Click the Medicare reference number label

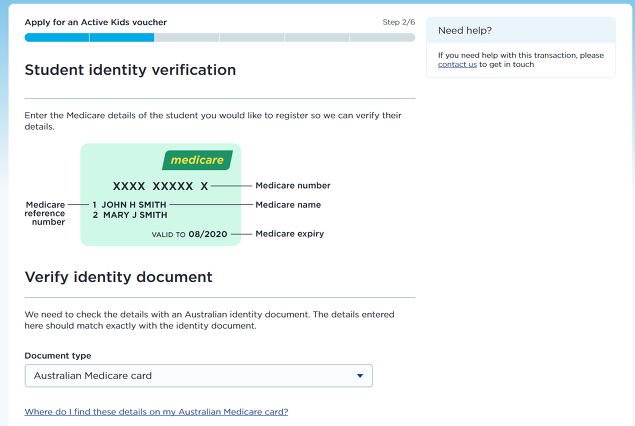coord(45,213)
